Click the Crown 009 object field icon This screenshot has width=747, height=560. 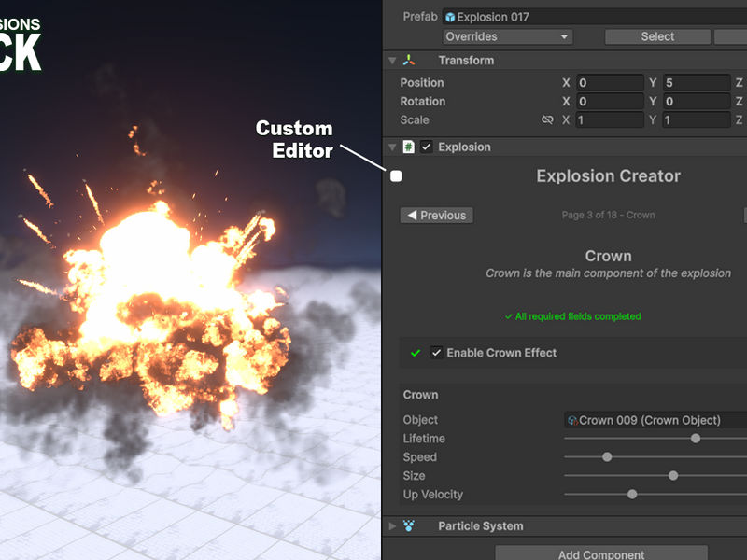(572, 421)
